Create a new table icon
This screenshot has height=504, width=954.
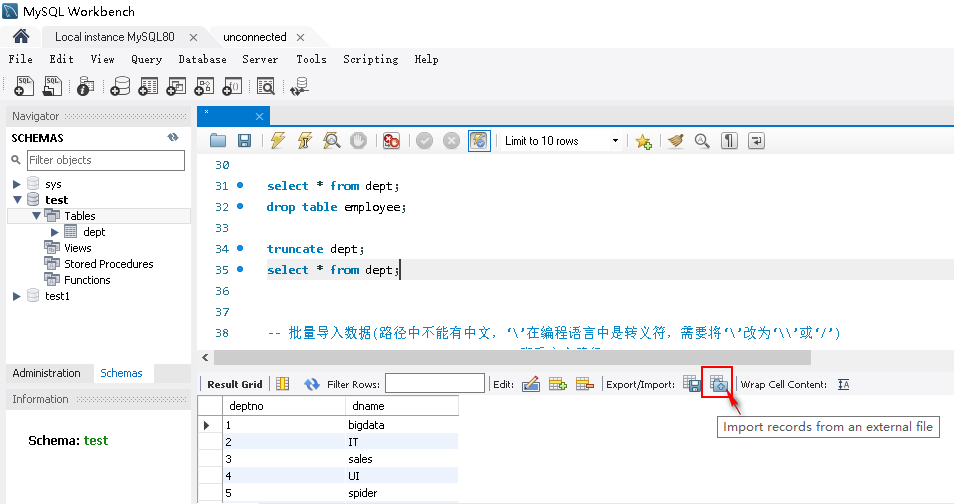pos(148,86)
